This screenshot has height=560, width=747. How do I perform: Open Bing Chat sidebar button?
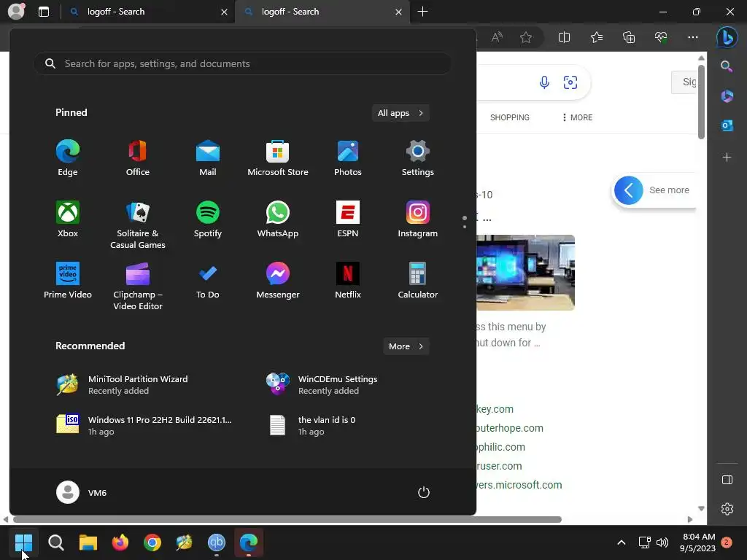tap(727, 37)
